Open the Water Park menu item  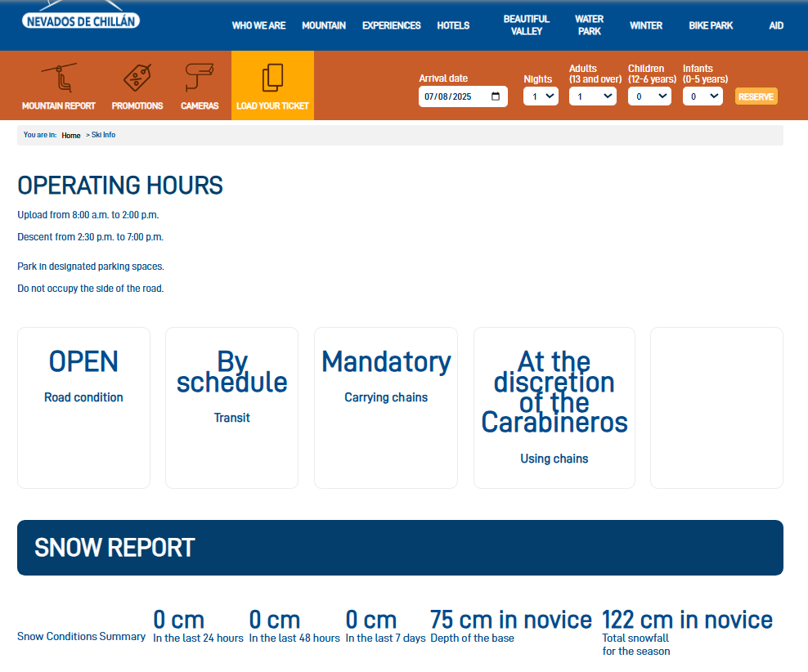click(x=589, y=25)
